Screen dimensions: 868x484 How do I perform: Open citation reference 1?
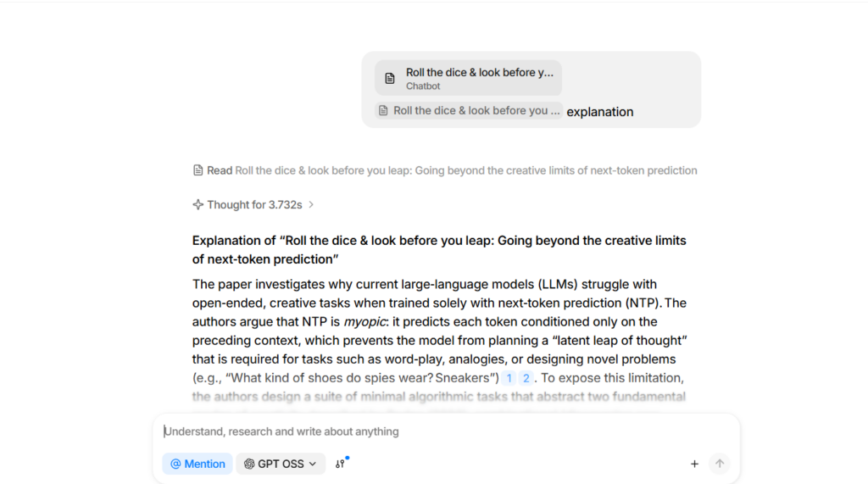pyautogui.click(x=509, y=378)
